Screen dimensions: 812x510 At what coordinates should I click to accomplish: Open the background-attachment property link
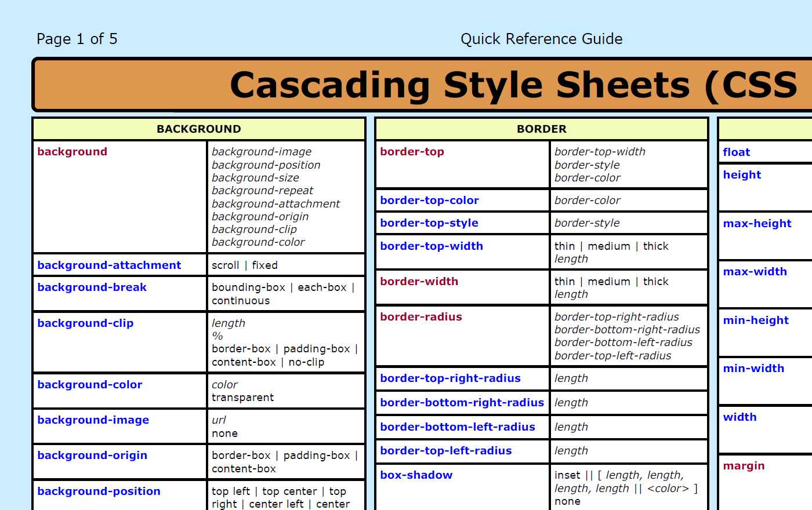coord(109,265)
